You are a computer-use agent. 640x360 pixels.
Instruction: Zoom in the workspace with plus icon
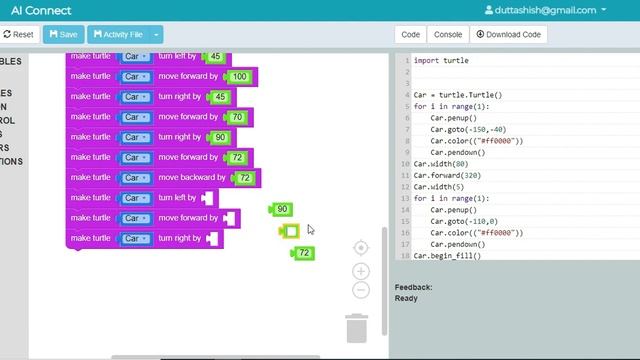pos(361,271)
